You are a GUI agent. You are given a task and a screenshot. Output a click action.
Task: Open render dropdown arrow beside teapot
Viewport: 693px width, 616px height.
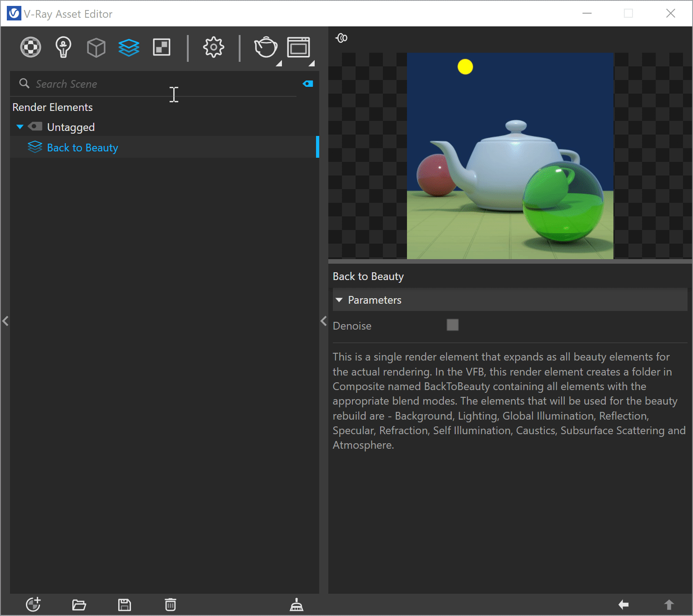[279, 63]
